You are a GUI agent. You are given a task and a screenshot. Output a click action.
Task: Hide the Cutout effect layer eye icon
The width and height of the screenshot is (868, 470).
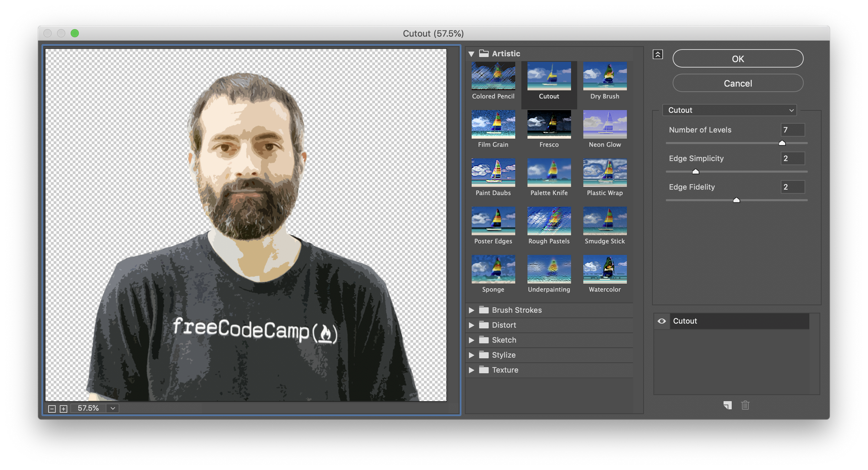click(661, 321)
